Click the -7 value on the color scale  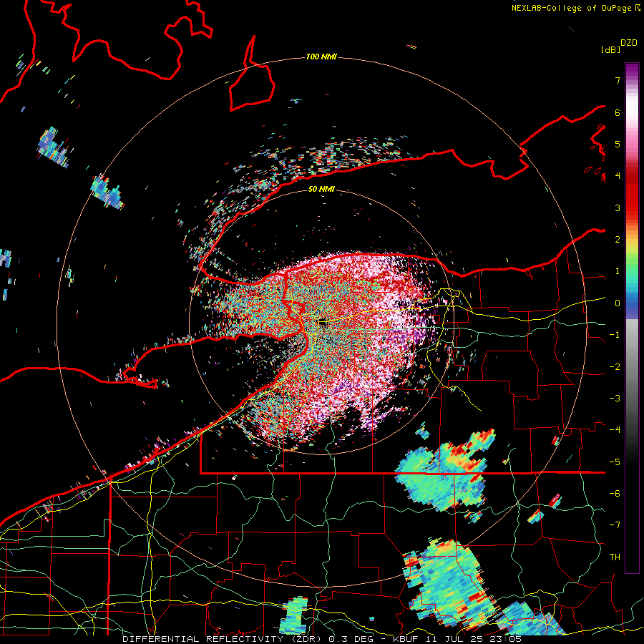click(x=615, y=525)
